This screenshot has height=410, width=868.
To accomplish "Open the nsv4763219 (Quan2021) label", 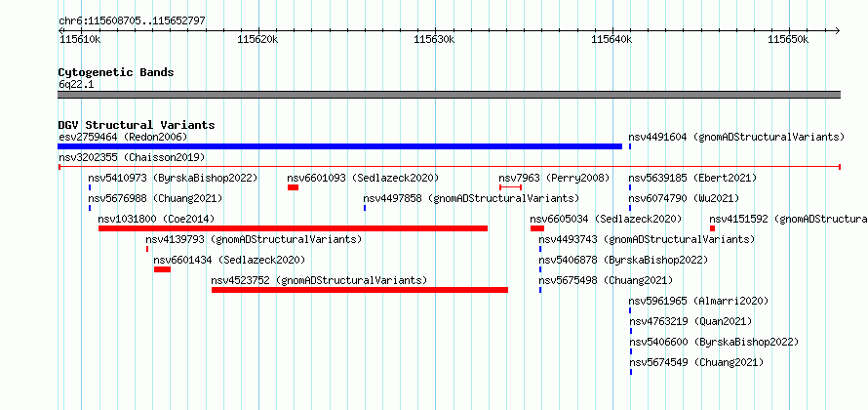I will click(x=690, y=321).
